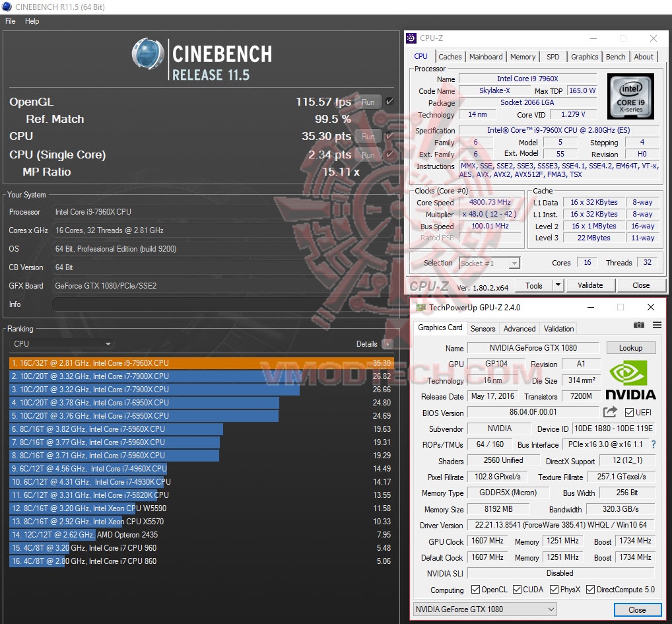This screenshot has height=624, width=672.
Task: Click the export icon next to BIOS Version
Action: 609,411
